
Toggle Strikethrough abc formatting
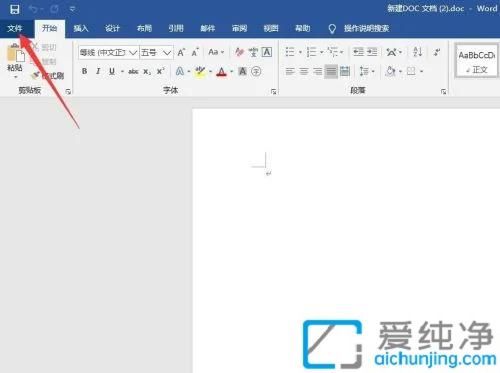133,71
